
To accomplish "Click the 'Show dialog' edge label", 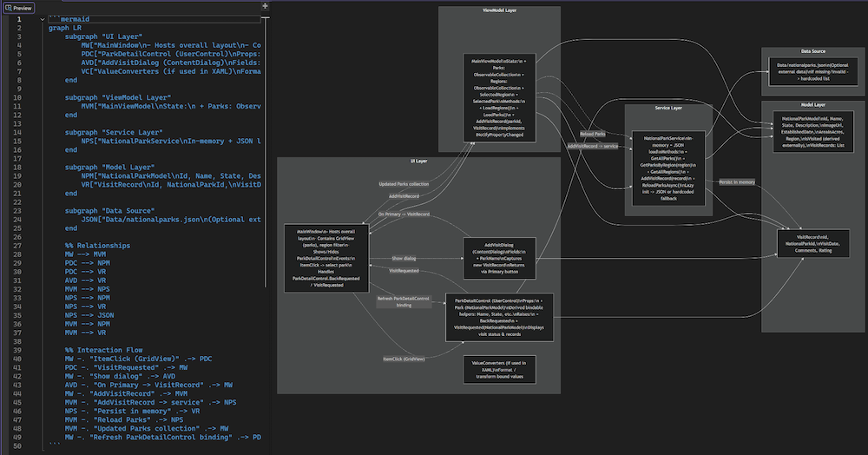I will click(404, 259).
